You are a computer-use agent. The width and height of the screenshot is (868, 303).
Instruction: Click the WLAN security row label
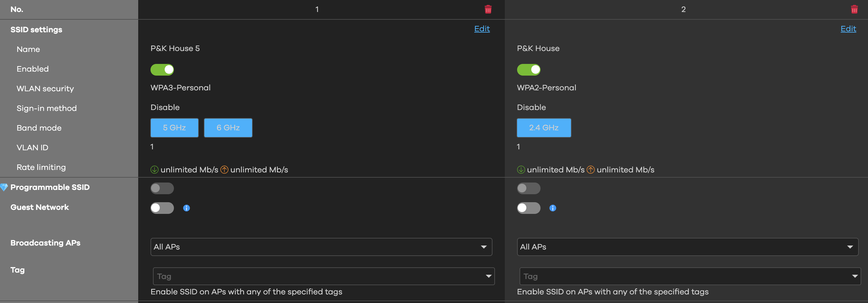pos(45,89)
